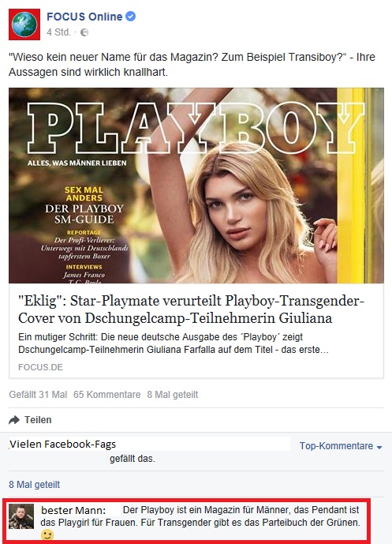Click the blue verified badge checkmark
Image resolution: width=392 pixels, height=544 pixels.
130,16
